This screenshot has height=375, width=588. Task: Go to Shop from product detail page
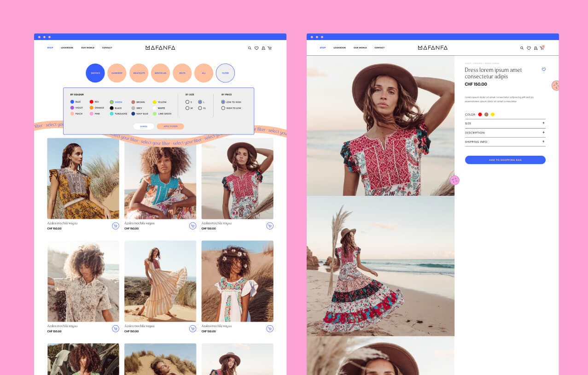(x=323, y=48)
